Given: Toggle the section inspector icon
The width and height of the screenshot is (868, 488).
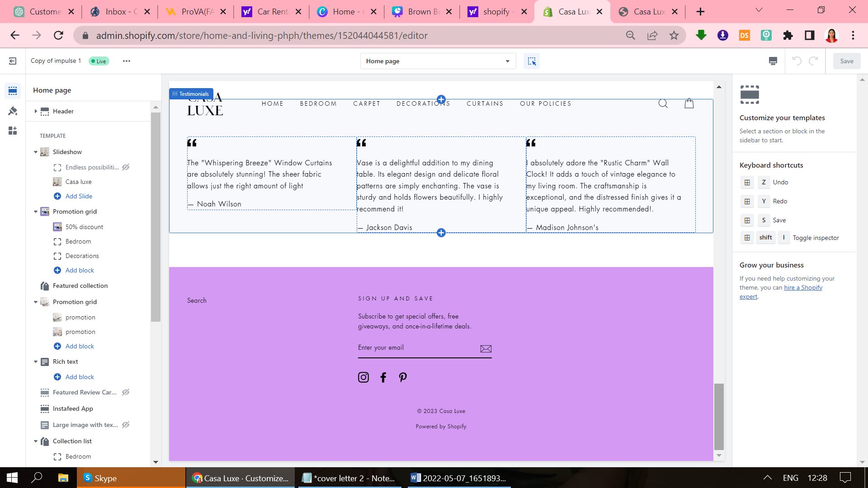Looking at the screenshot, I should point(532,61).
